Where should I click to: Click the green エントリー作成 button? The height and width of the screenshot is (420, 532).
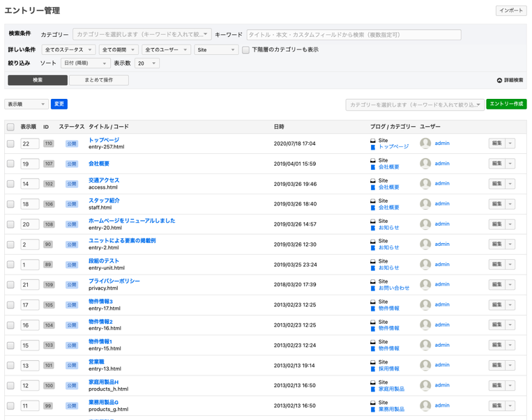pyautogui.click(x=506, y=104)
